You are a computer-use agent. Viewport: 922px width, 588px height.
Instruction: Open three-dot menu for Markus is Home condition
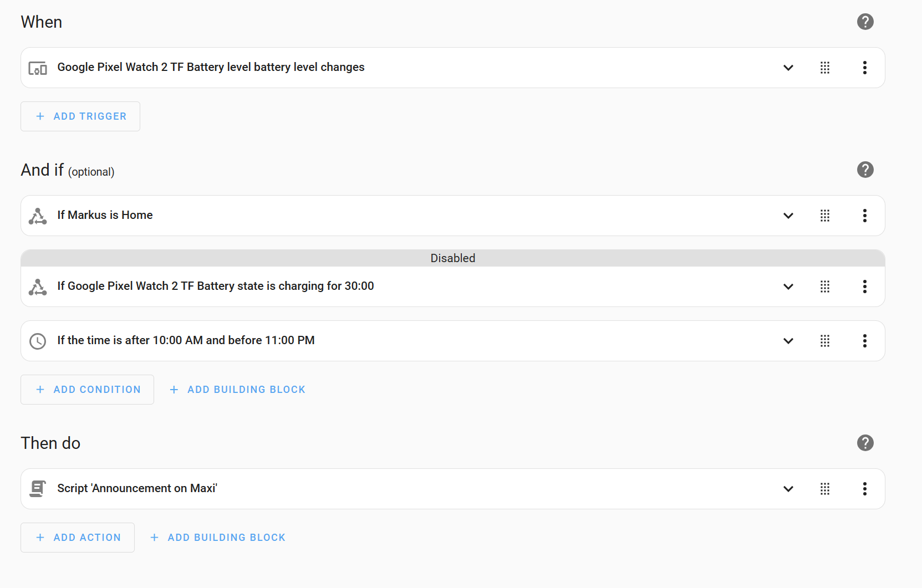click(864, 216)
